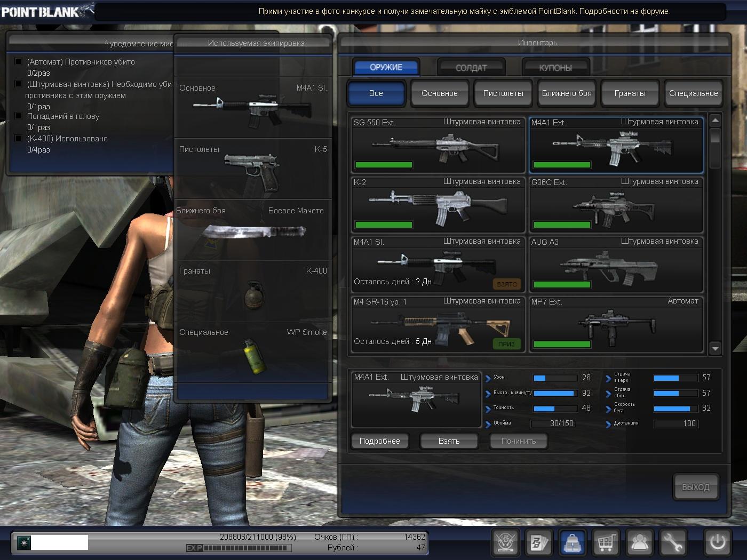The image size is (747, 560).
Task: Click the power exit icon
Action: 717,543
